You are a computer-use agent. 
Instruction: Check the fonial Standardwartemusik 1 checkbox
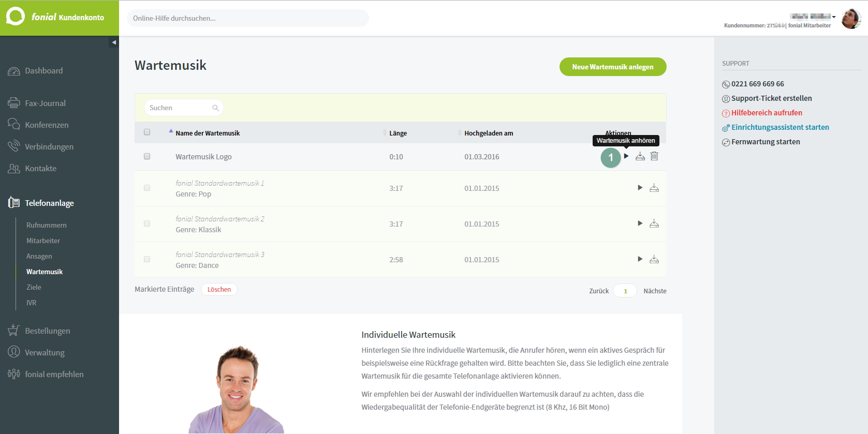point(147,188)
